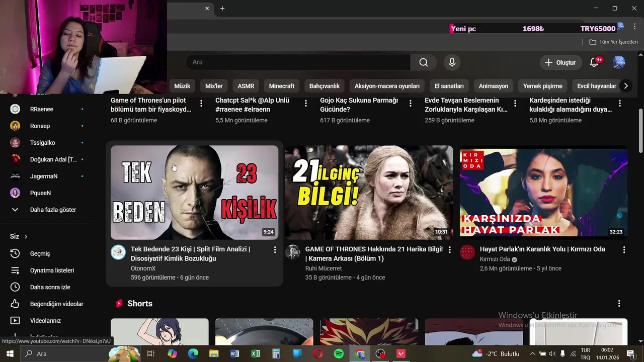Open Kırmızı Oda channel avatar

click(x=467, y=252)
